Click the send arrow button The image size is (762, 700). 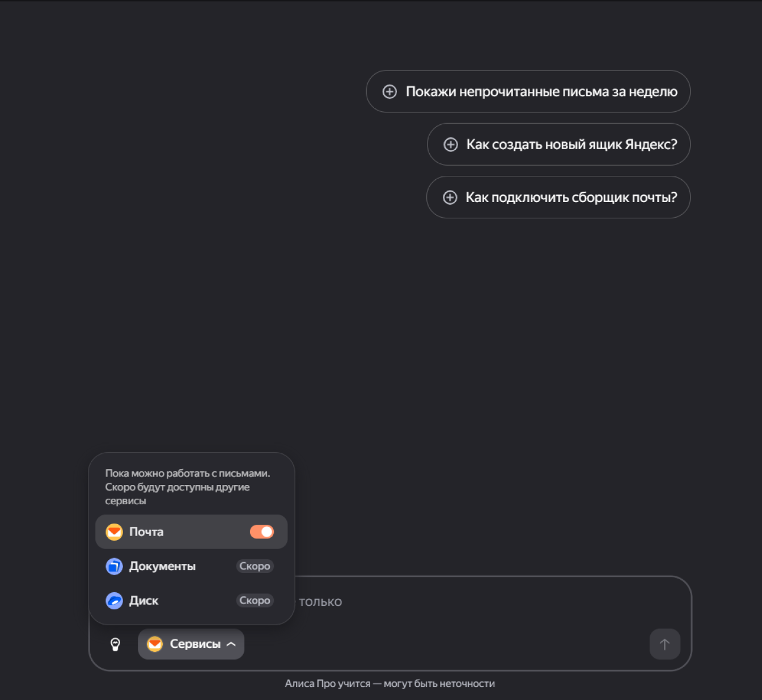pos(664,644)
